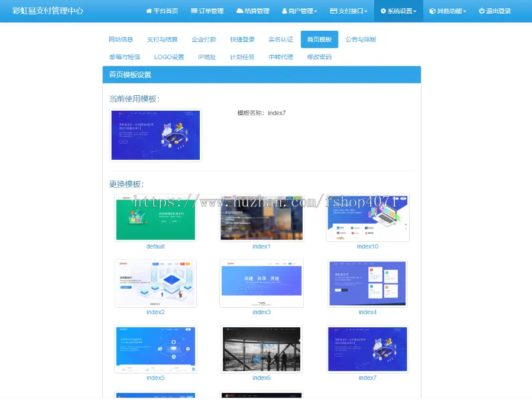This screenshot has height=400, width=532.
Task: Open the 系统设置 dropdown menu
Action: (398, 11)
